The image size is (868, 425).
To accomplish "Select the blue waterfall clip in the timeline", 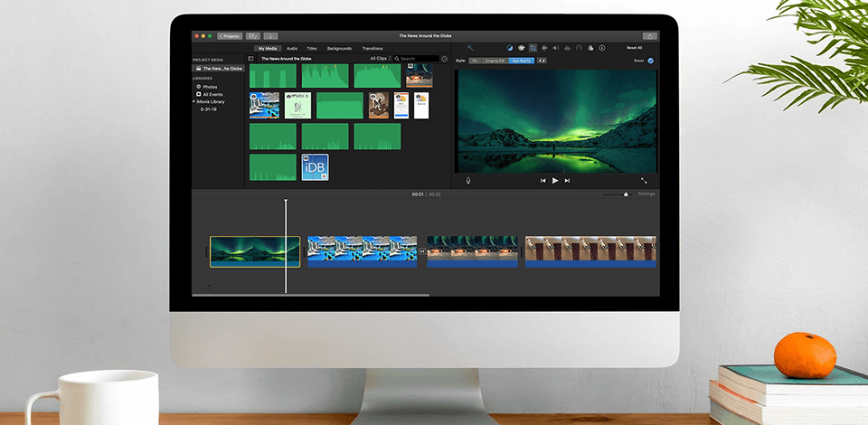I will 362,251.
